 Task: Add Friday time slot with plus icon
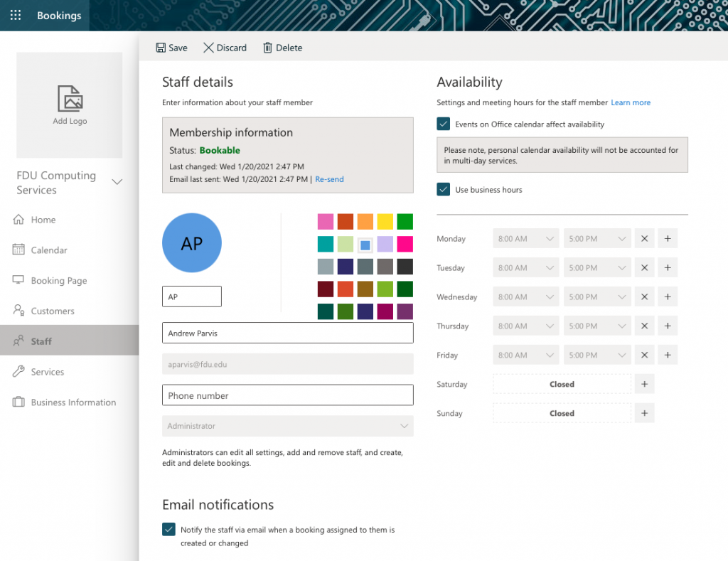coord(668,355)
